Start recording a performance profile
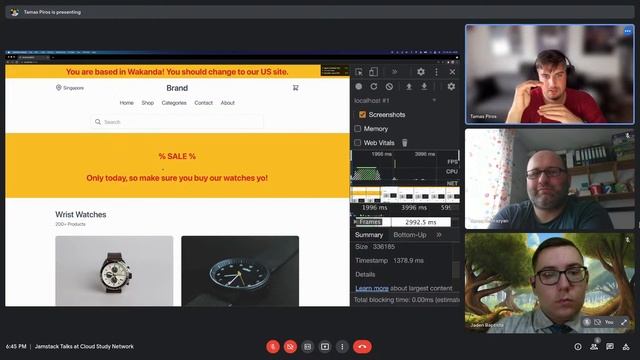Image resolution: width=640 pixels, height=360 pixels. coord(358,87)
